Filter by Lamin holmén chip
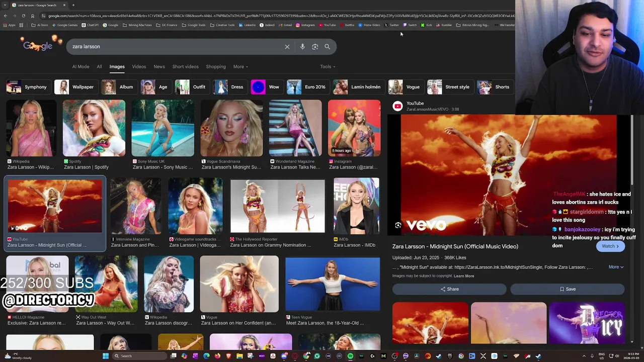Viewport: 644px width, 362px height. point(358,87)
